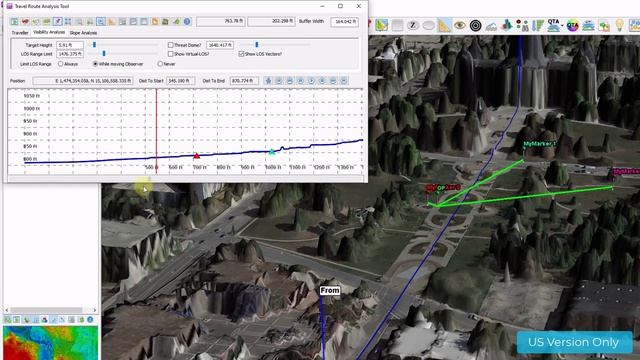640x360 pixels.
Task: Click the cyan marker on the elevation profile
Action: coord(272,152)
